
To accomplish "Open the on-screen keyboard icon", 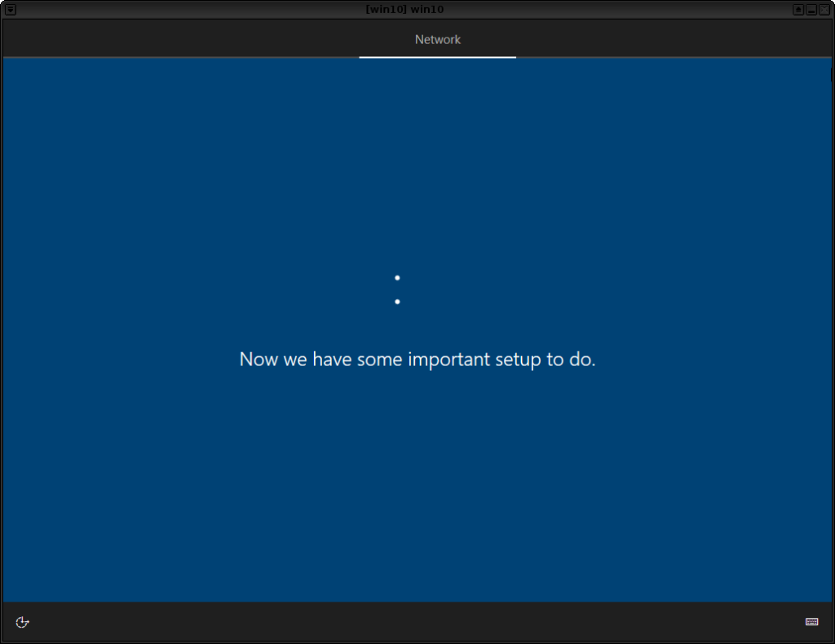I will 811,622.
